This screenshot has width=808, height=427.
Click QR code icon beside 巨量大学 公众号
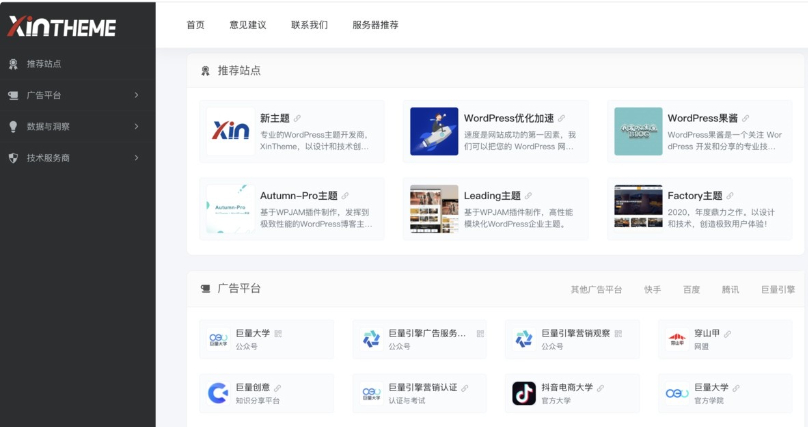tap(278, 334)
